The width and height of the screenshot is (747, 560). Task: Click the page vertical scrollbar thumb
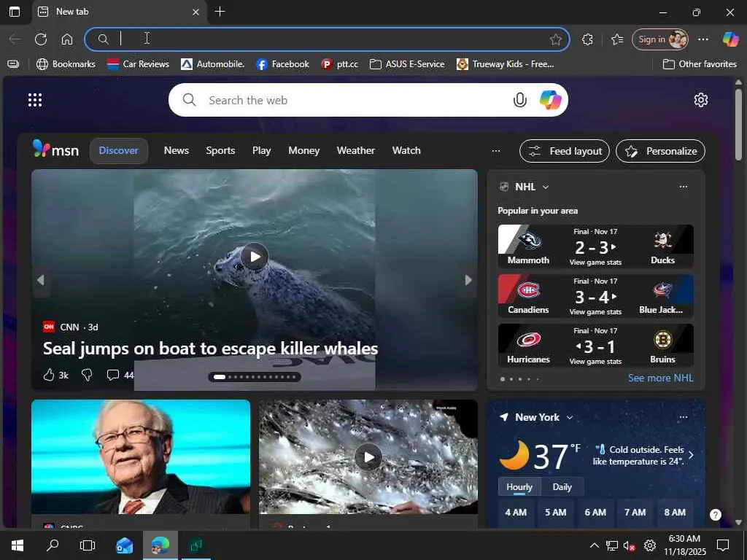click(738, 125)
